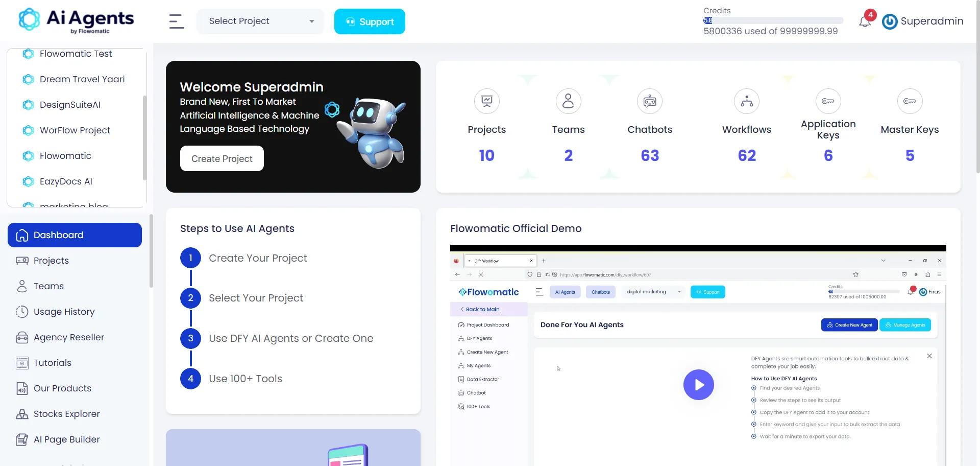980x466 pixels.
Task: Click the credits used text
Action: pos(770,31)
